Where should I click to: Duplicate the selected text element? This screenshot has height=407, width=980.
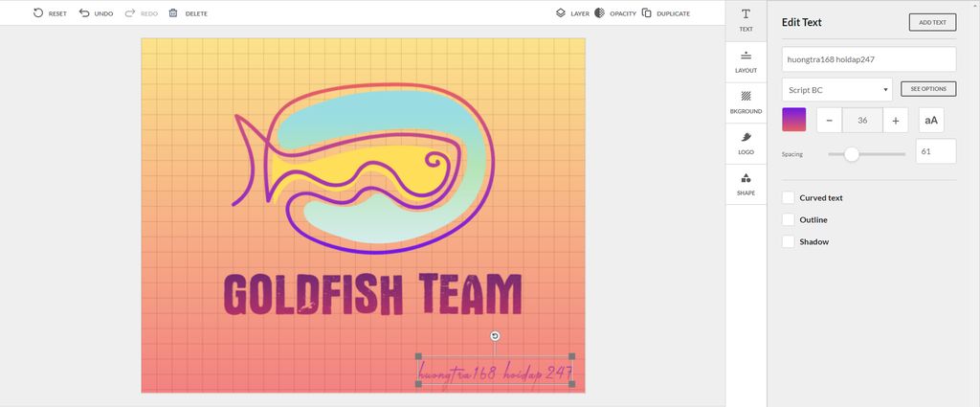tap(666, 13)
